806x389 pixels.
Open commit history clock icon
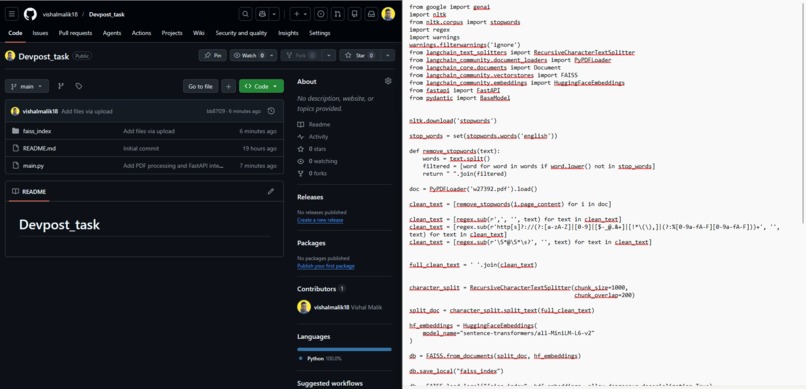pyautogui.click(x=271, y=111)
